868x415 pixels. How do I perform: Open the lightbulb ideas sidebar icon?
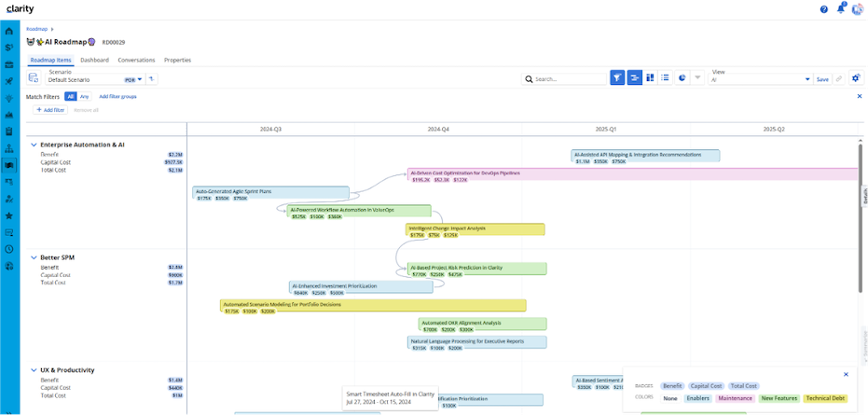9,98
